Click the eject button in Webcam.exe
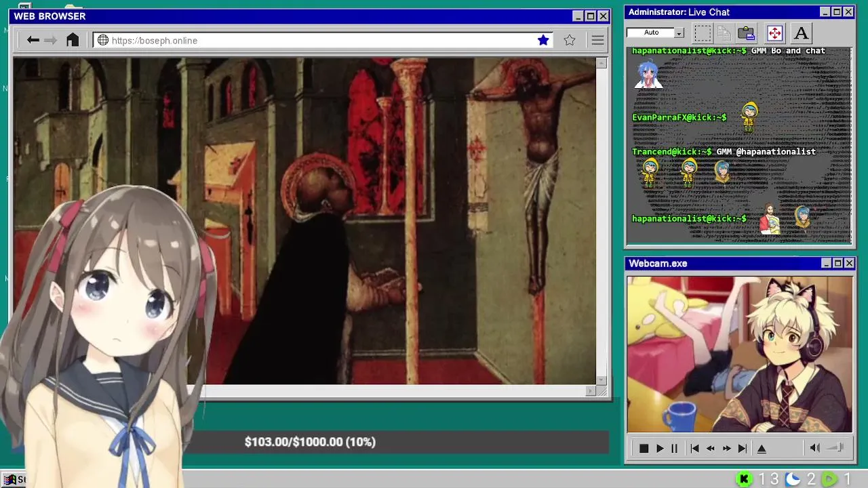This screenshot has width=868, height=488. click(x=762, y=448)
